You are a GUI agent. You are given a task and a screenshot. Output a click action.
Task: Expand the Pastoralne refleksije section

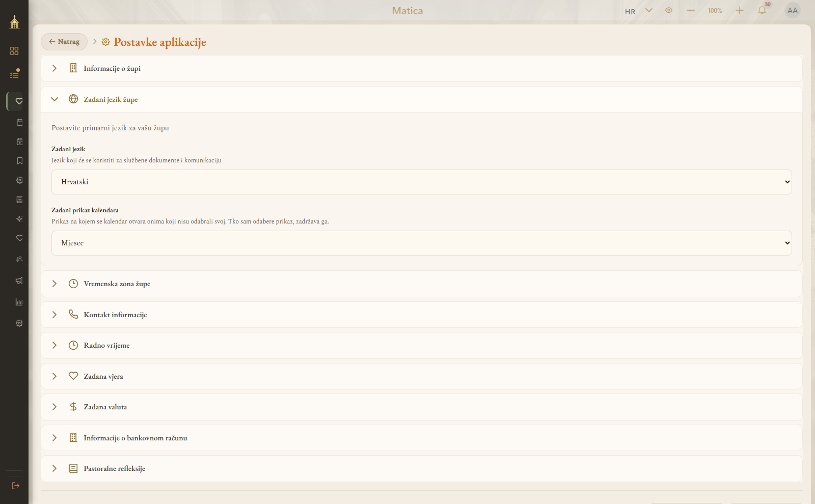tap(422, 468)
